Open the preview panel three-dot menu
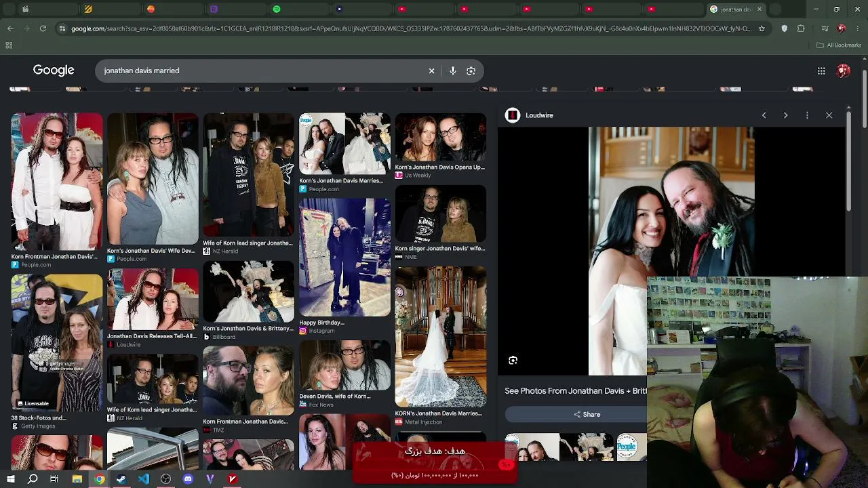This screenshot has width=868, height=488. pos(807,115)
